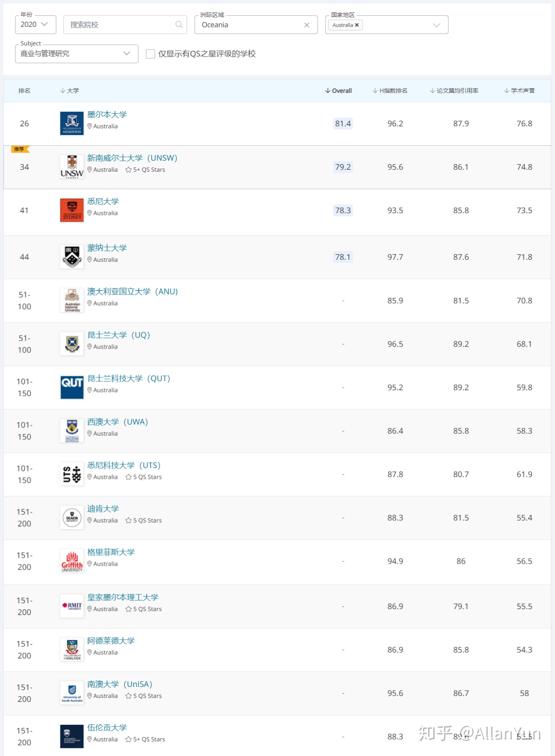Image resolution: width=555 pixels, height=756 pixels.
Task: Click the QUT logo icon
Action: pos(72,387)
